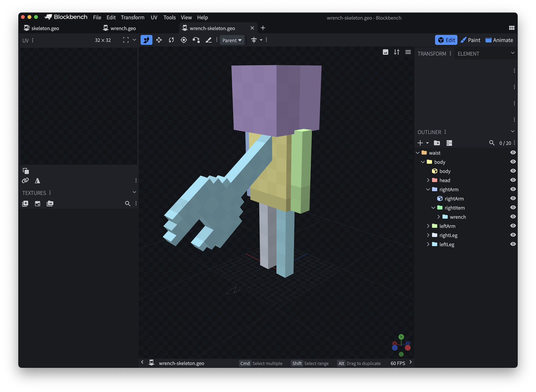
Task: Open the View menu
Action: click(x=186, y=17)
